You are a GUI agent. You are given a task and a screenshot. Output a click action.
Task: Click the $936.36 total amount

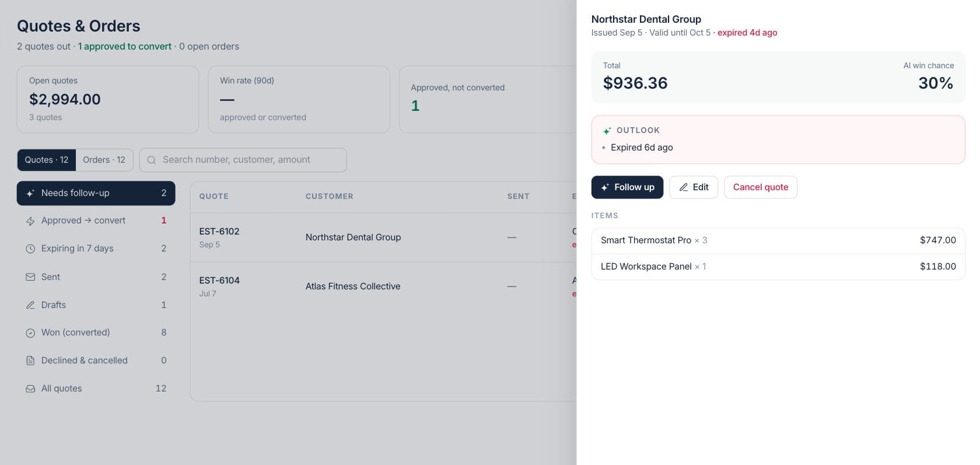pos(635,83)
